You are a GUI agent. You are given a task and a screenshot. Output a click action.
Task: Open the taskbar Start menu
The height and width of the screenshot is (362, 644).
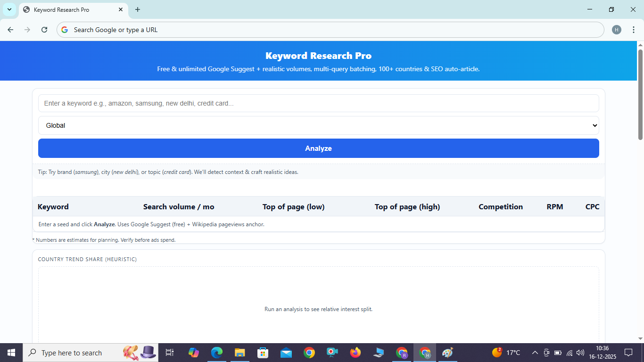pyautogui.click(x=10, y=352)
